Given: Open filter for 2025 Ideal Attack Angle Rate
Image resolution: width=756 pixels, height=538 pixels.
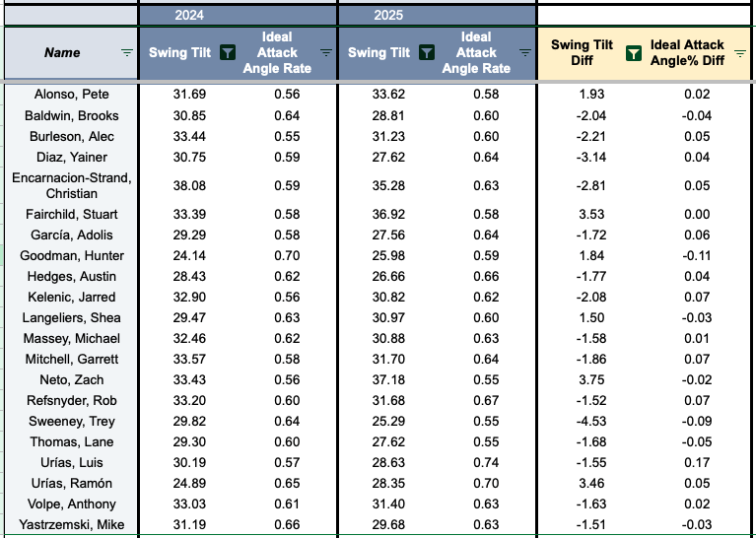Looking at the screenshot, I should click(x=525, y=52).
